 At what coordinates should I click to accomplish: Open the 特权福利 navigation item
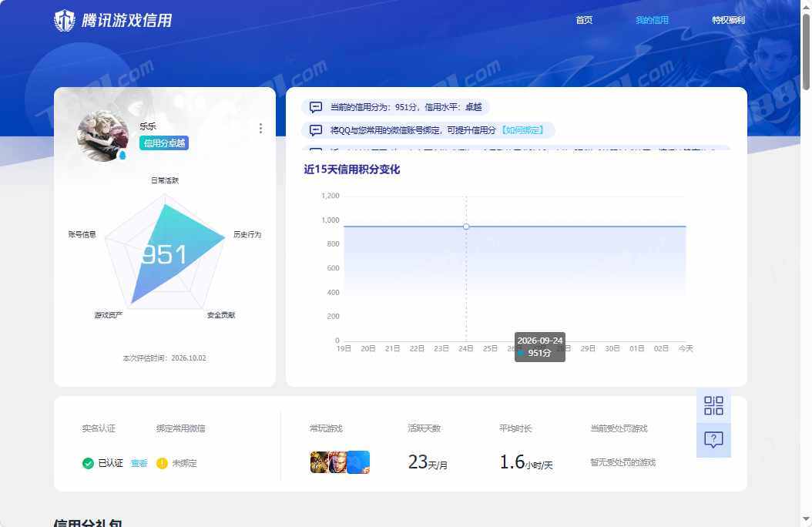(728, 20)
